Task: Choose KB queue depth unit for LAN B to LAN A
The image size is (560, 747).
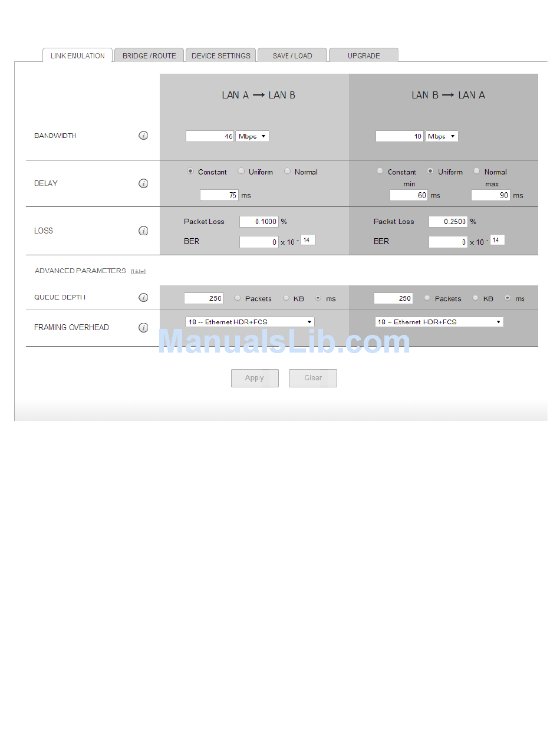Action: tap(476, 298)
